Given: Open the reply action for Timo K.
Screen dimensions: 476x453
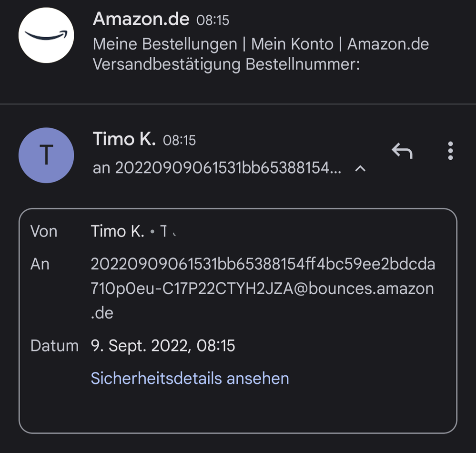Looking at the screenshot, I should pyautogui.click(x=402, y=151).
